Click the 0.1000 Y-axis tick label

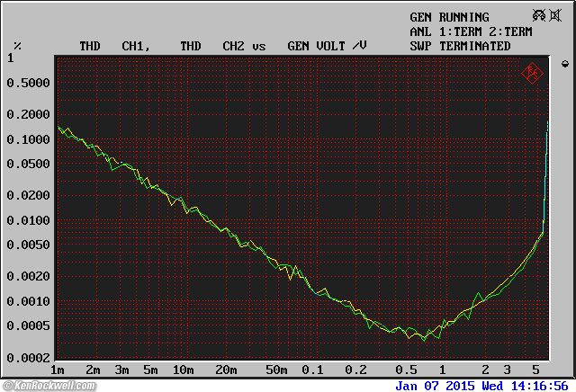click(29, 139)
